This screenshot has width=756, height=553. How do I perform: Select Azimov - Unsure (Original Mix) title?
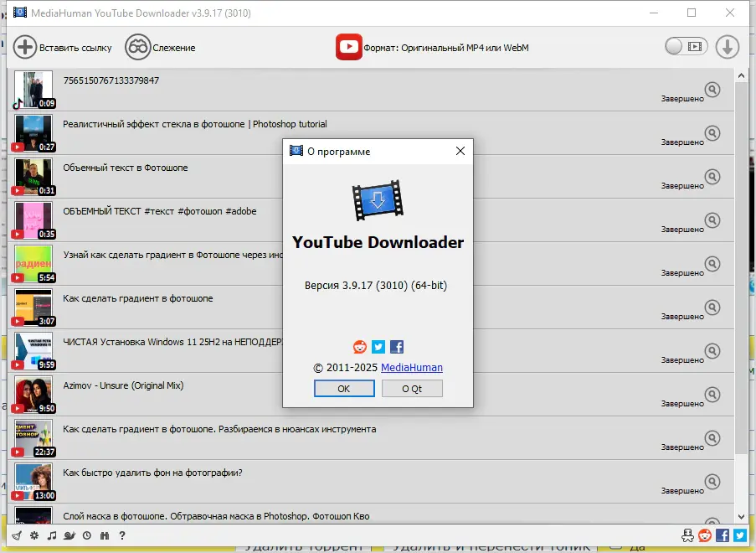click(x=123, y=385)
